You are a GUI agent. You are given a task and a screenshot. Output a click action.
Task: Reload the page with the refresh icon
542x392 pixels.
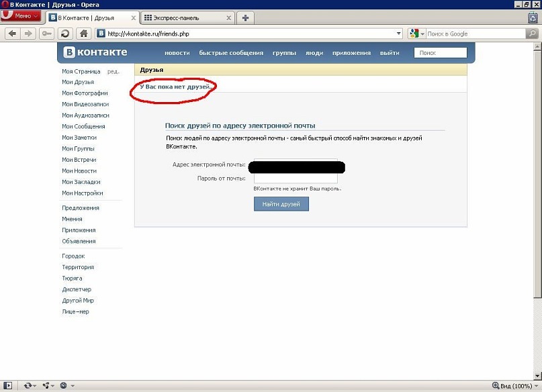tap(64, 34)
